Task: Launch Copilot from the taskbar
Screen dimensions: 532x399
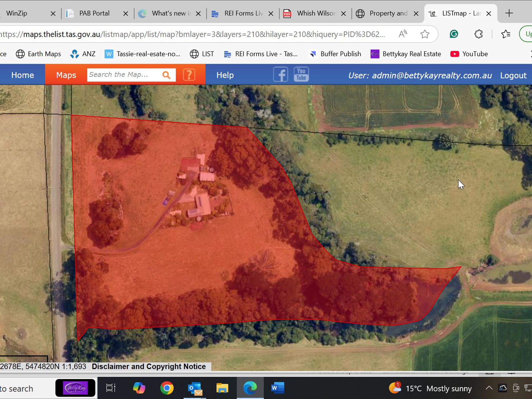Action: tap(139, 388)
